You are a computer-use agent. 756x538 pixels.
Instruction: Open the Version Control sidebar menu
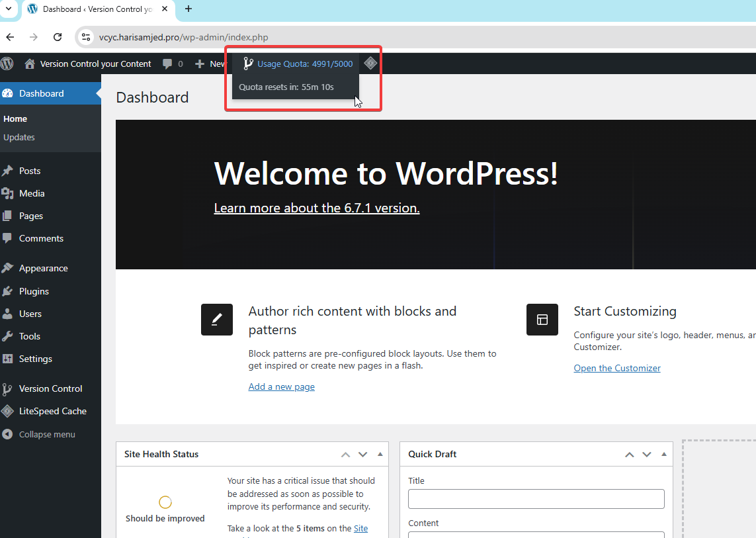51,389
